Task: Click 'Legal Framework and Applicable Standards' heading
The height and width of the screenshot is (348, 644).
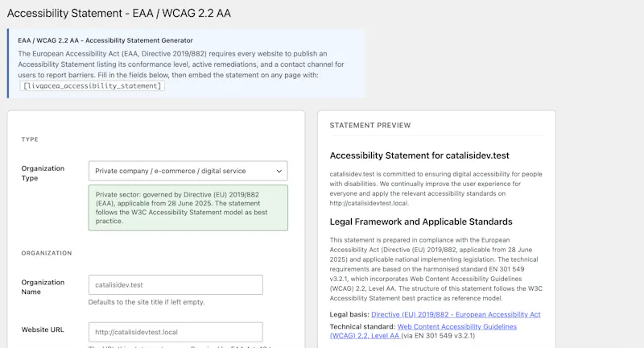Action: (421, 222)
